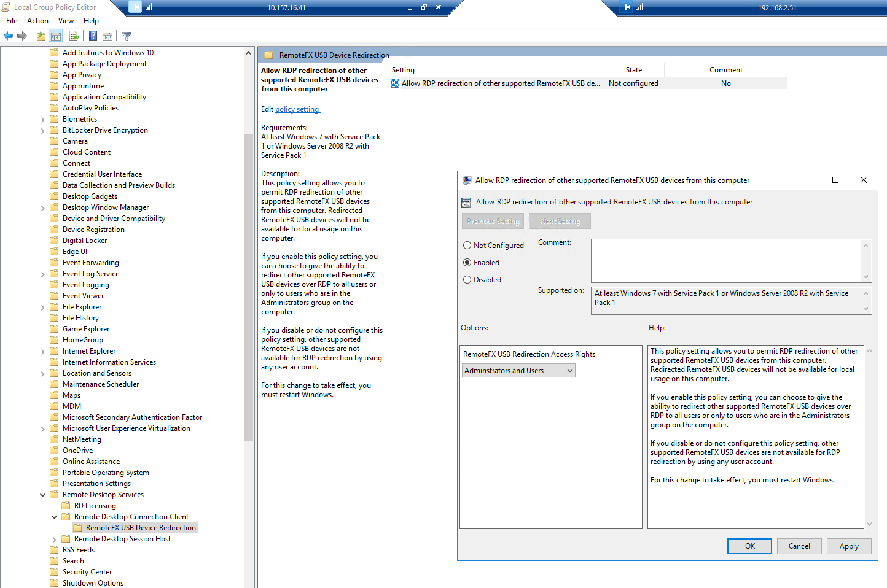887x588 pixels.
Task: Restore down the 10.157.16.41 connection bar
Action: (424, 7)
